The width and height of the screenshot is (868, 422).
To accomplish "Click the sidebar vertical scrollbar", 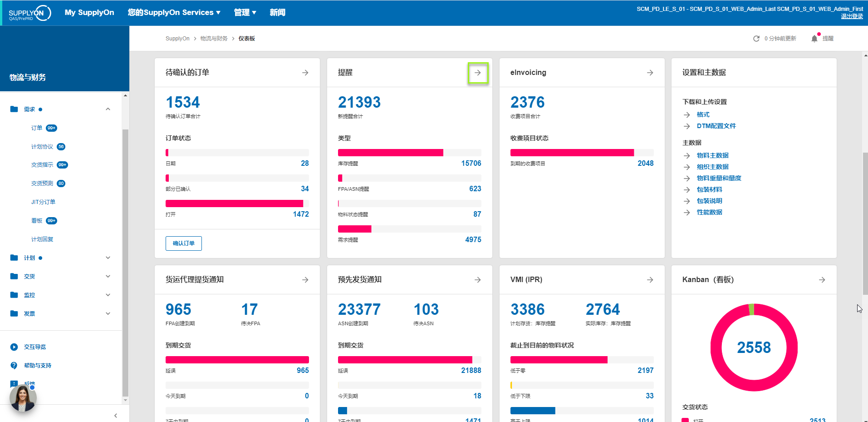I will (x=125, y=263).
